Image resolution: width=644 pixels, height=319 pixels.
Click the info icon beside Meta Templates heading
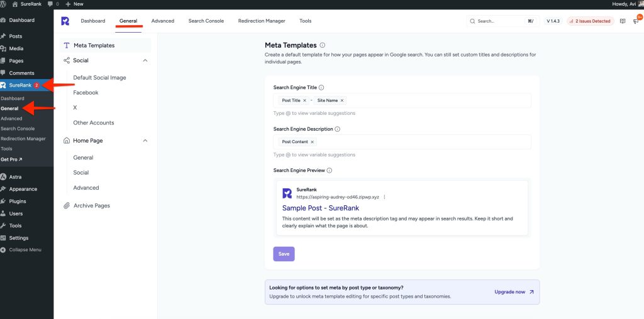coord(323,45)
